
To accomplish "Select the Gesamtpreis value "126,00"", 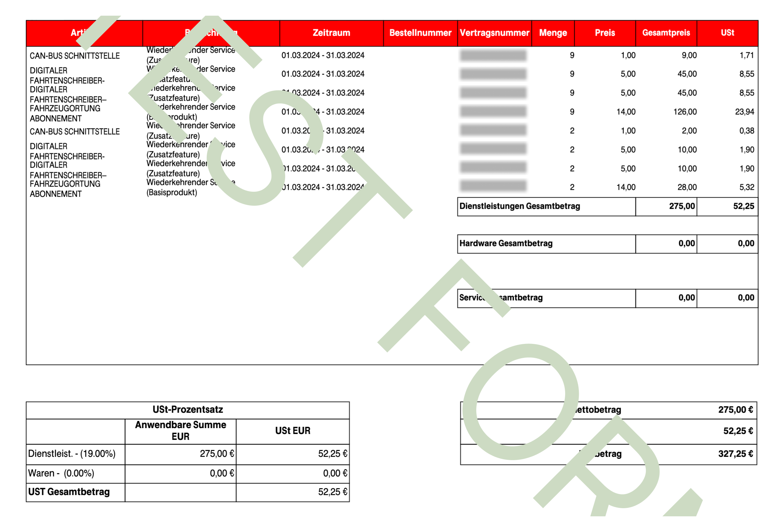I will pos(685,112).
